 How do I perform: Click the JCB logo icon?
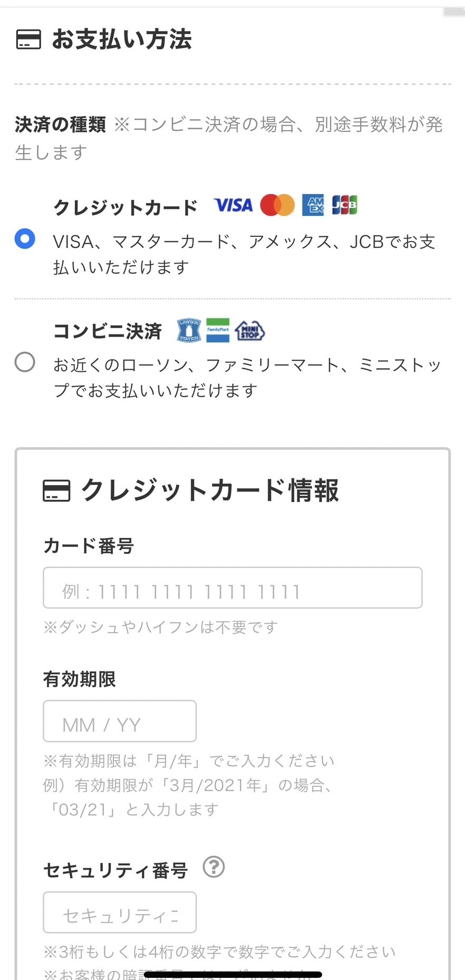[344, 205]
